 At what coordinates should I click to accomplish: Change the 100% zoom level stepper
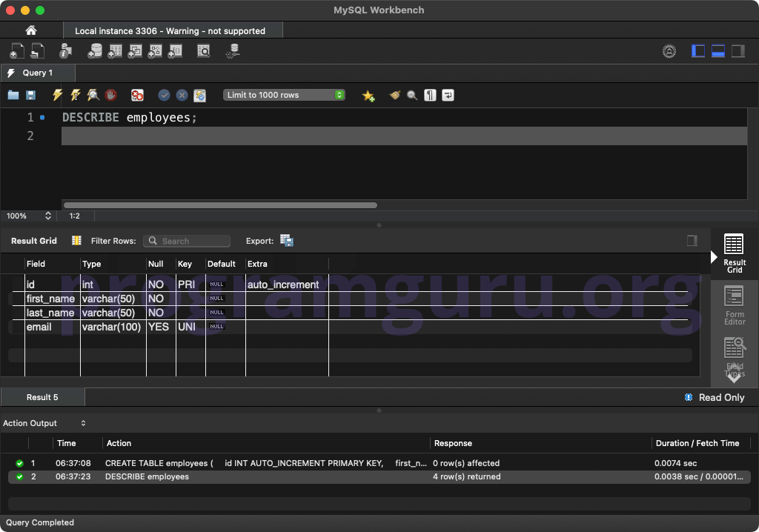pos(48,216)
